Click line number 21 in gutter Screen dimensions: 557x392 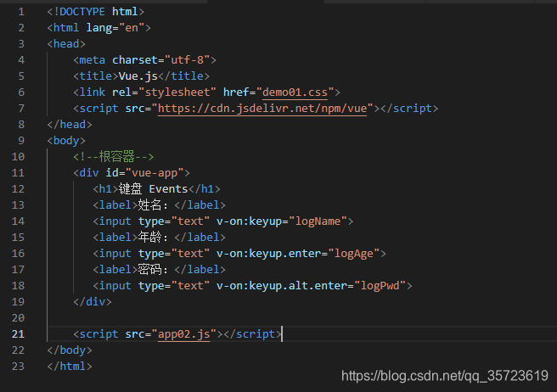coord(18,334)
